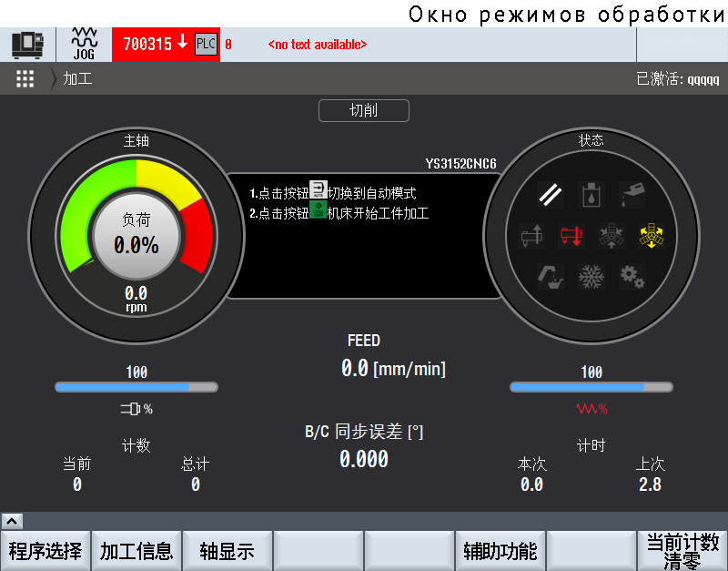
Task: Click the FEED 0.0 mm/min value
Action: pyautogui.click(x=393, y=369)
